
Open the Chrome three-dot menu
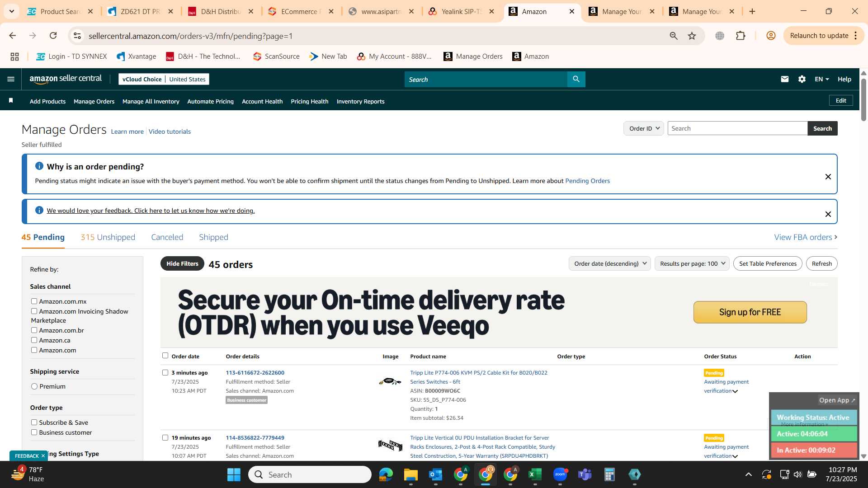856,36
